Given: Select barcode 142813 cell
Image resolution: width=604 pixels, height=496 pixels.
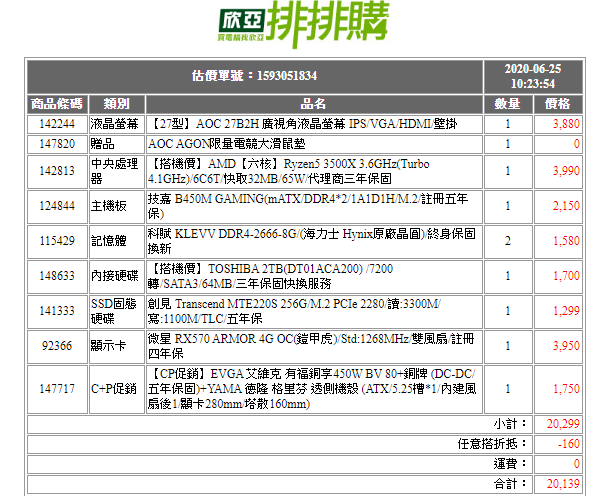Looking at the screenshot, I should (x=57, y=171).
